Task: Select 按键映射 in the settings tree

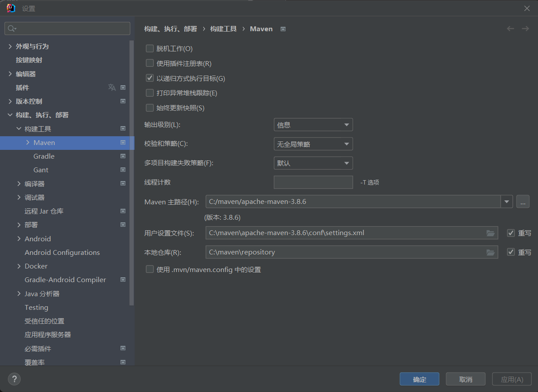Action: [x=29, y=60]
